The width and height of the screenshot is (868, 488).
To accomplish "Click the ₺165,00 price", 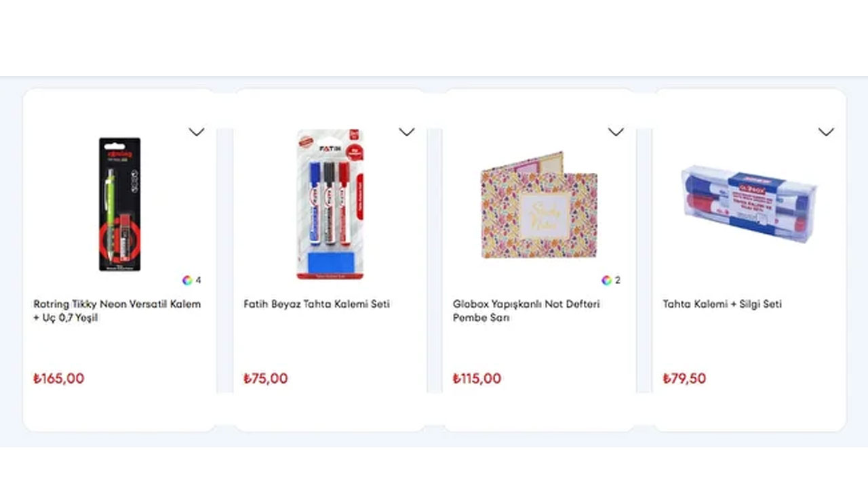I will click(x=59, y=378).
